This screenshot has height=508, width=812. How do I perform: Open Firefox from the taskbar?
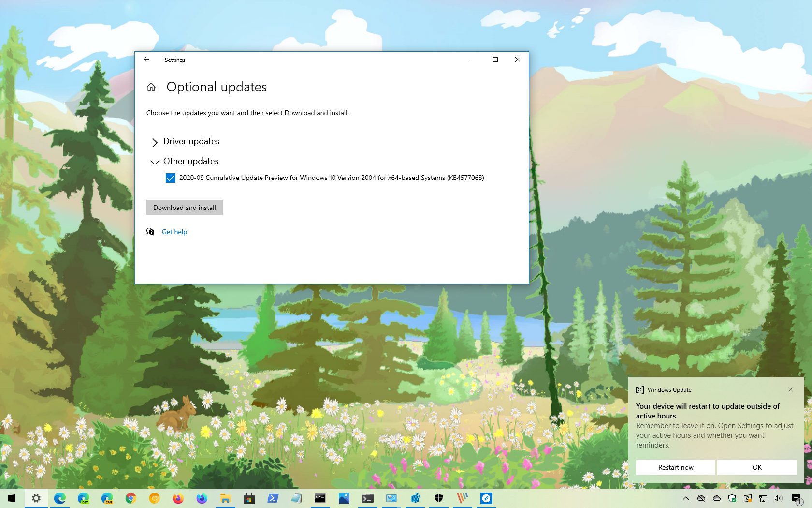[x=178, y=498]
